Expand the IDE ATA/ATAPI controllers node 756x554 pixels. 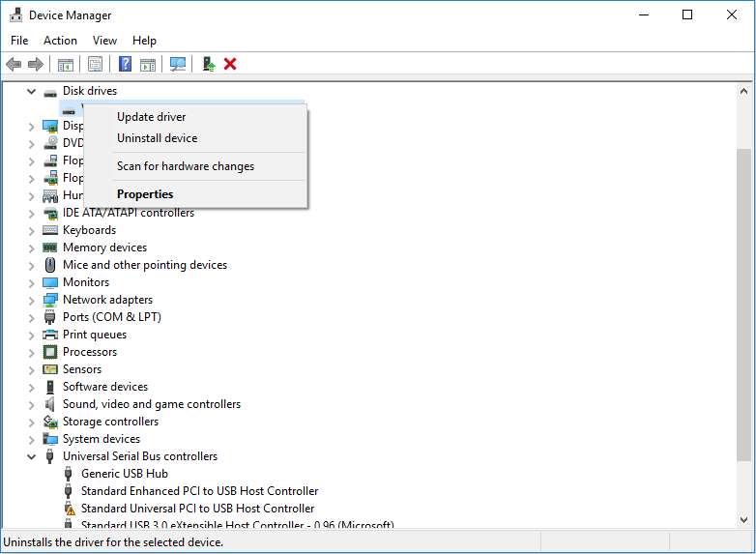pyautogui.click(x=31, y=214)
